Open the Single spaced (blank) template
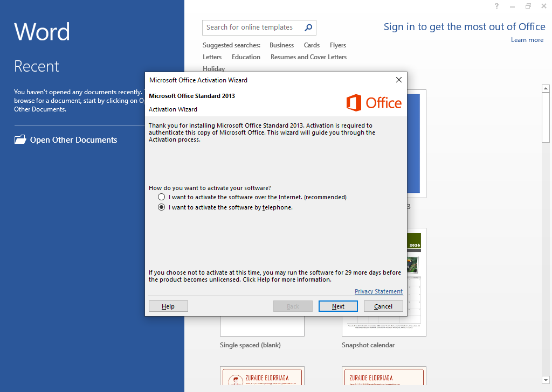Image resolution: width=552 pixels, height=392 pixels. (262, 326)
